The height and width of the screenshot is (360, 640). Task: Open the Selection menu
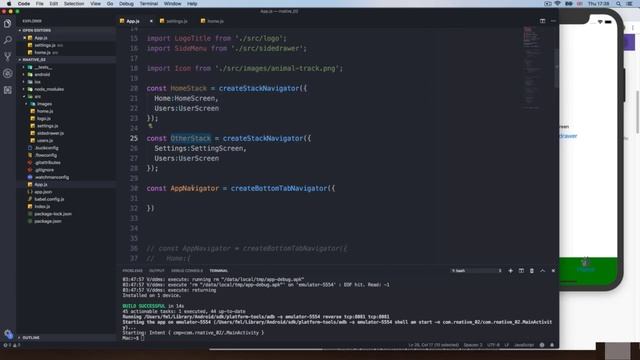[74, 4]
